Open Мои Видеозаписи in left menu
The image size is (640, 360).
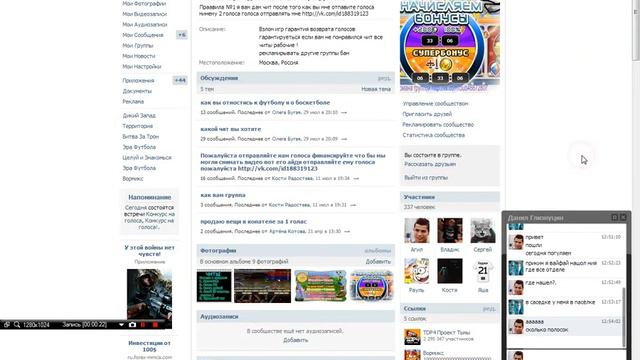point(144,14)
